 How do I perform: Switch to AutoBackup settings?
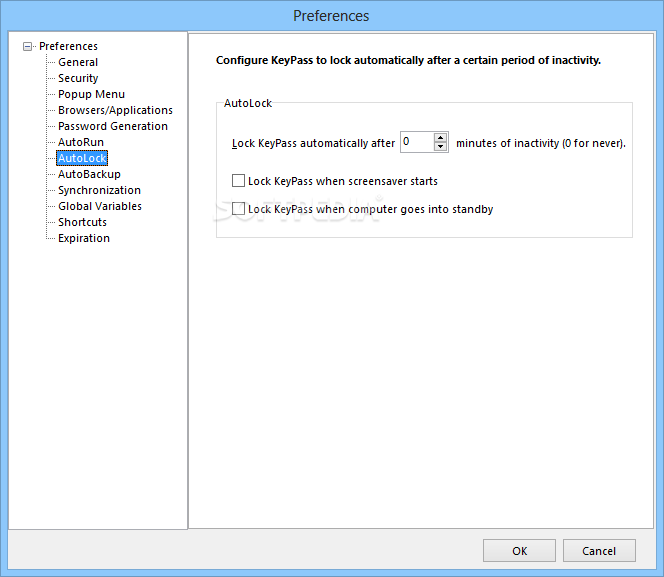[x=89, y=174]
